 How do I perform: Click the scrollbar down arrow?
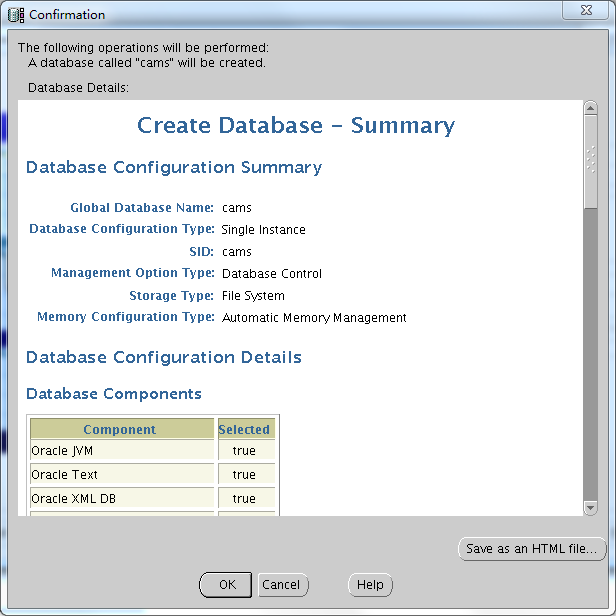pyautogui.click(x=590, y=508)
